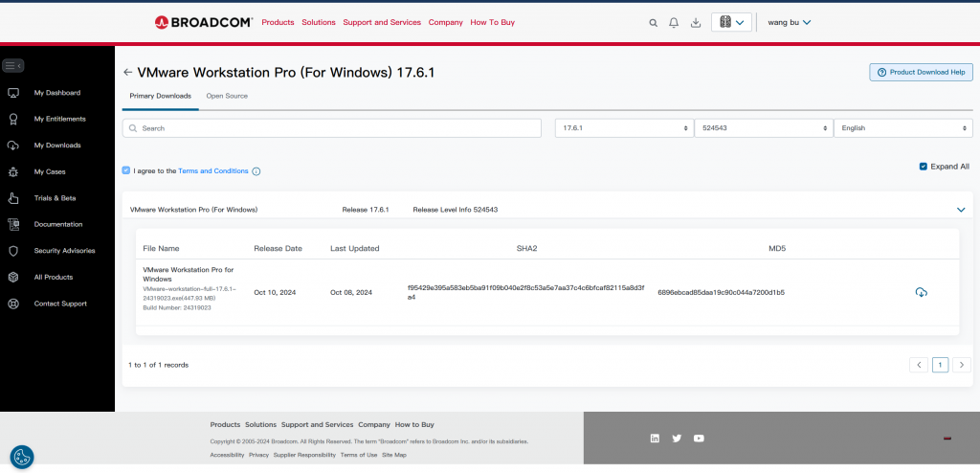Open the footer Site Map link
Image resolution: width=980 pixels, height=473 pixels.
point(394,455)
